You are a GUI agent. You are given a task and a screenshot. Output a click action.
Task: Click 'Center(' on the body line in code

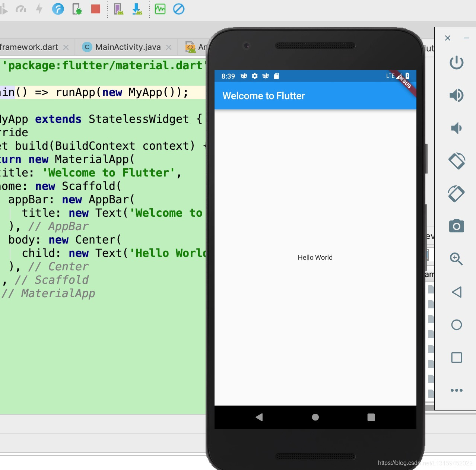point(98,240)
